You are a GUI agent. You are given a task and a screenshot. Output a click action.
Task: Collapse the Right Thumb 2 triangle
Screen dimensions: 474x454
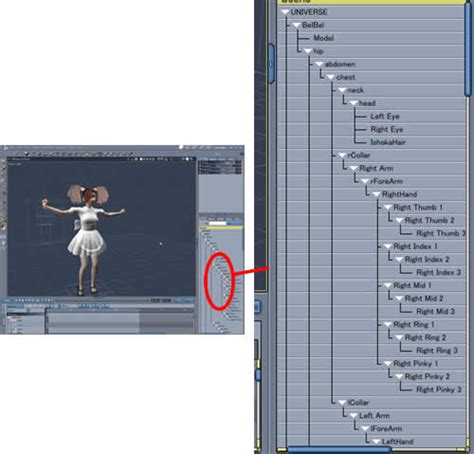click(399, 220)
